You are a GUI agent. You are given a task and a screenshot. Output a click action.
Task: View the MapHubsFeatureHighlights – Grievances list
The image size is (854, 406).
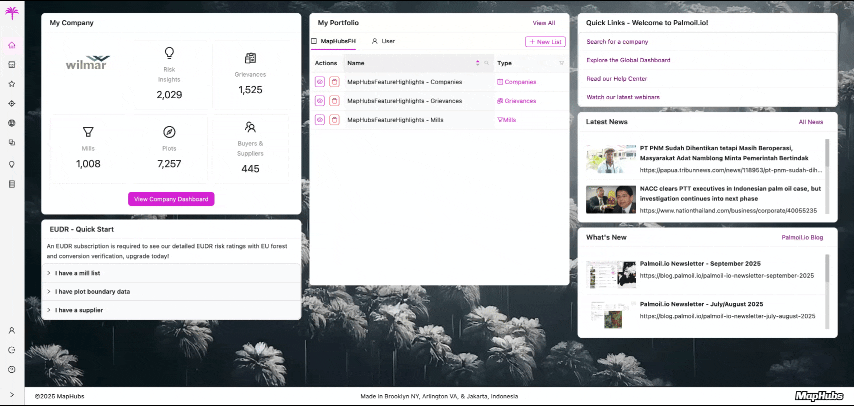coord(320,101)
